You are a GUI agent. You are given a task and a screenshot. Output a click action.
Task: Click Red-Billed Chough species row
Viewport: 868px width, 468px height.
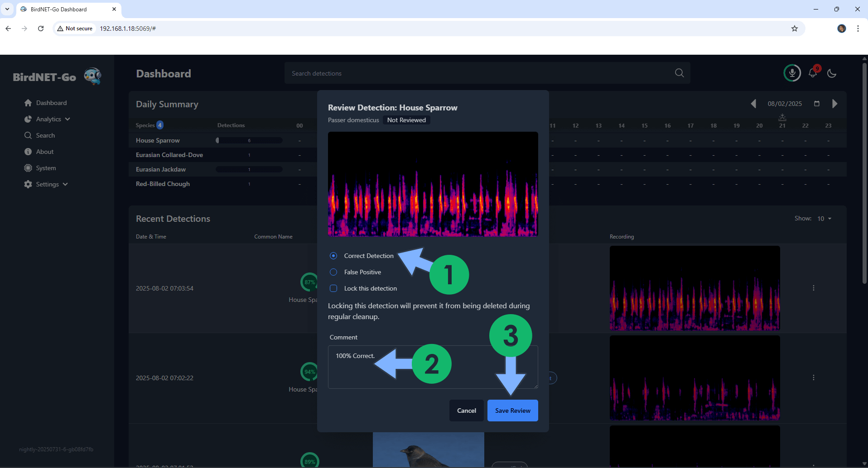[x=163, y=184]
